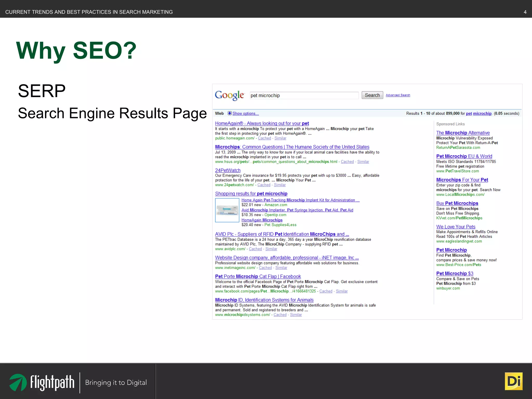
Task: Open Similar link for 24petwatch.com
Action: [x=280, y=185]
